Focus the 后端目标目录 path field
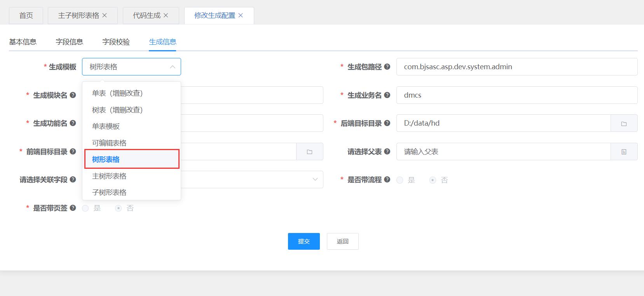This screenshot has height=296, width=644. tap(504, 123)
